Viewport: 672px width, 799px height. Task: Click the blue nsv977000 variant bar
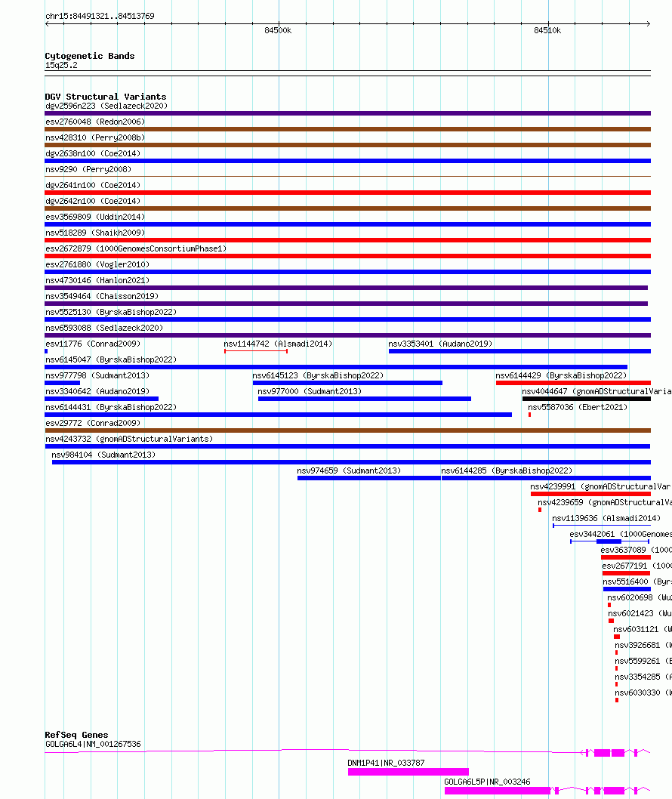(x=364, y=399)
